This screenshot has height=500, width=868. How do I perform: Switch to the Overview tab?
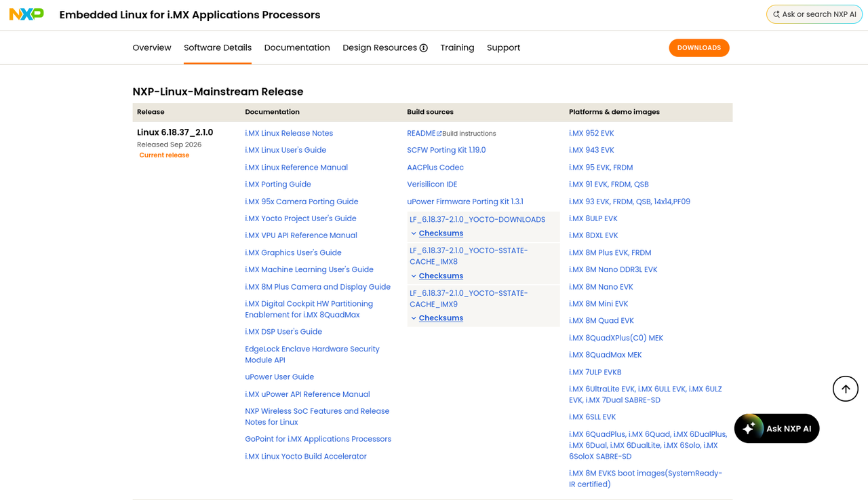[x=152, y=47]
